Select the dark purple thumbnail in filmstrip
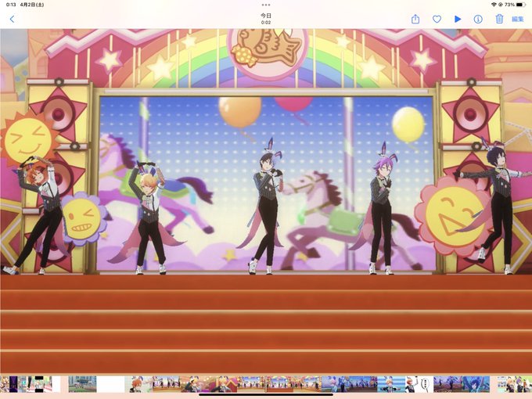Viewport: 532px width, 399px height. [13, 384]
